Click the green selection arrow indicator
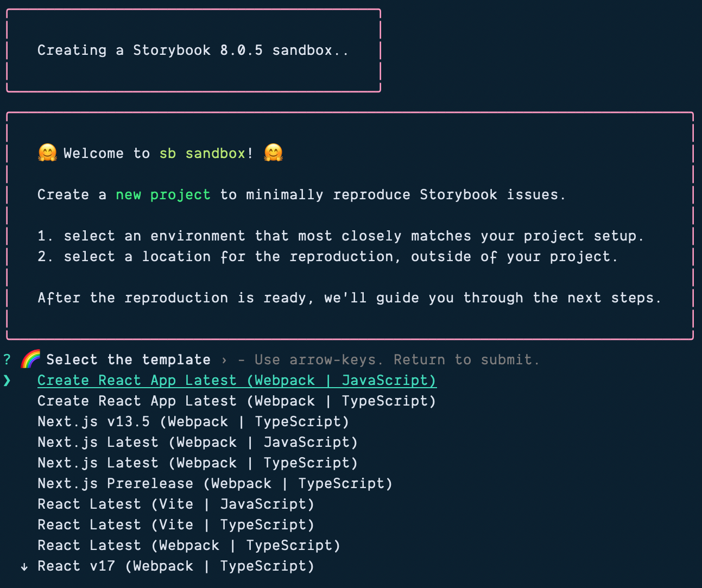Viewport: 702px width, 588px height. pyautogui.click(x=7, y=380)
